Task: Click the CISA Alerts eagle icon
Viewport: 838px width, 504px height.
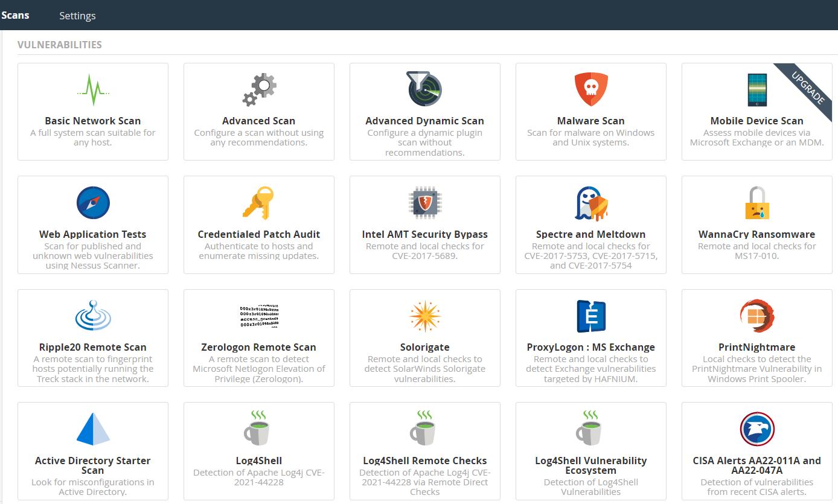Action: pos(757,429)
